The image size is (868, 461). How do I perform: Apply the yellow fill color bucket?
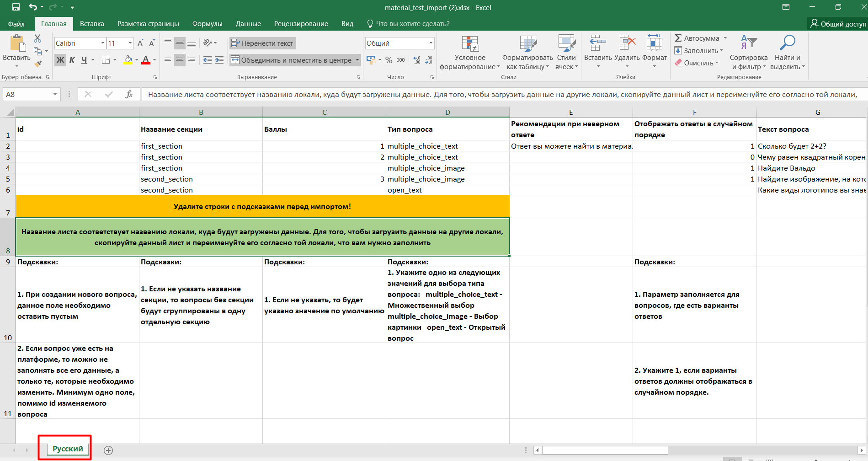128,60
